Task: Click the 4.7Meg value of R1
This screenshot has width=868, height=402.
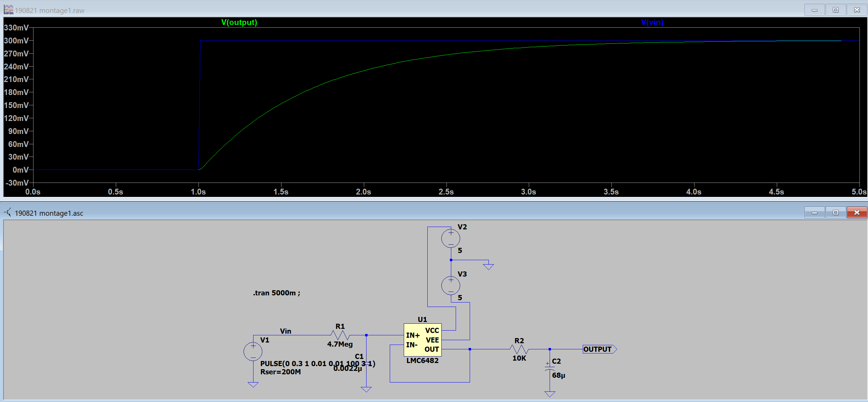Action: point(340,344)
